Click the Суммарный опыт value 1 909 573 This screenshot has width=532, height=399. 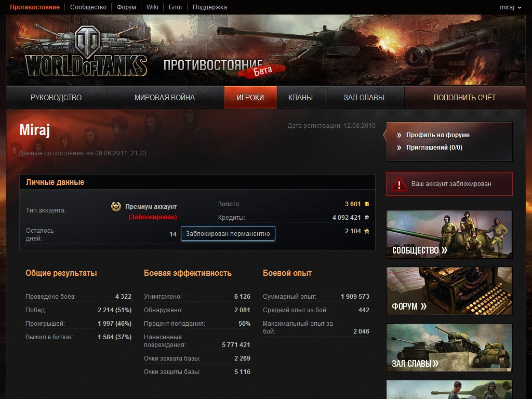(x=355, y=297)
